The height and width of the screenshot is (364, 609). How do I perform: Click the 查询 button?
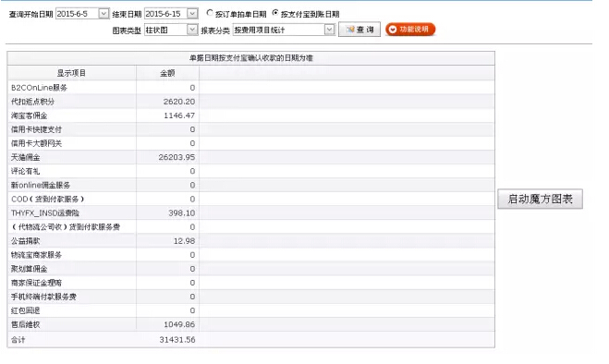click(x=359, y=30)
